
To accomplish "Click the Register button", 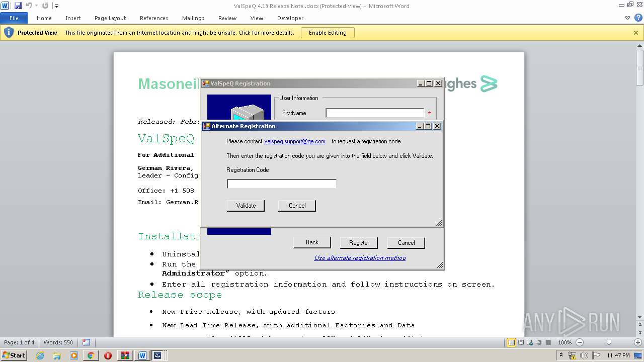I will (x=359, y=243).
